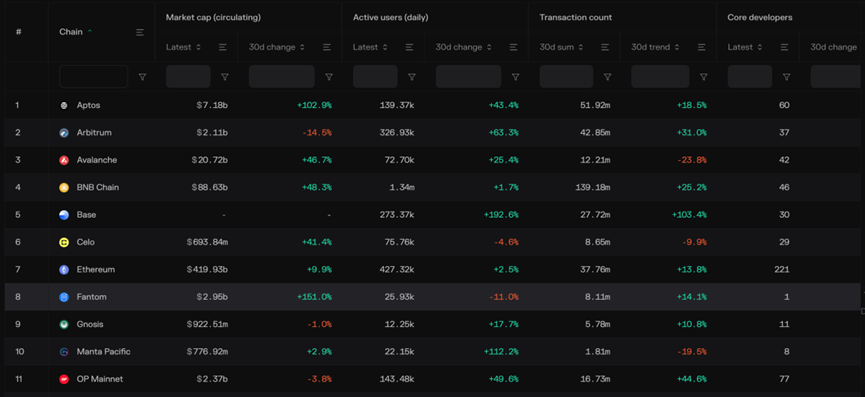Open column menu for Market cap Latest
The height and width of the screenshot is (397, 865).
pyautogui.click(x=223, y=47)
